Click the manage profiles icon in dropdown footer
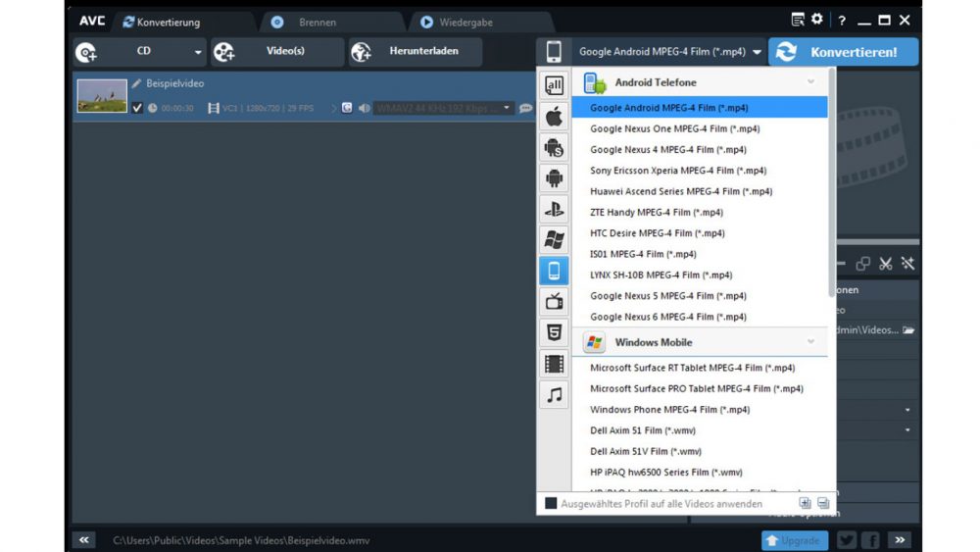The width and height of the screenshot is (980, 552). click(x=823, y=503)
